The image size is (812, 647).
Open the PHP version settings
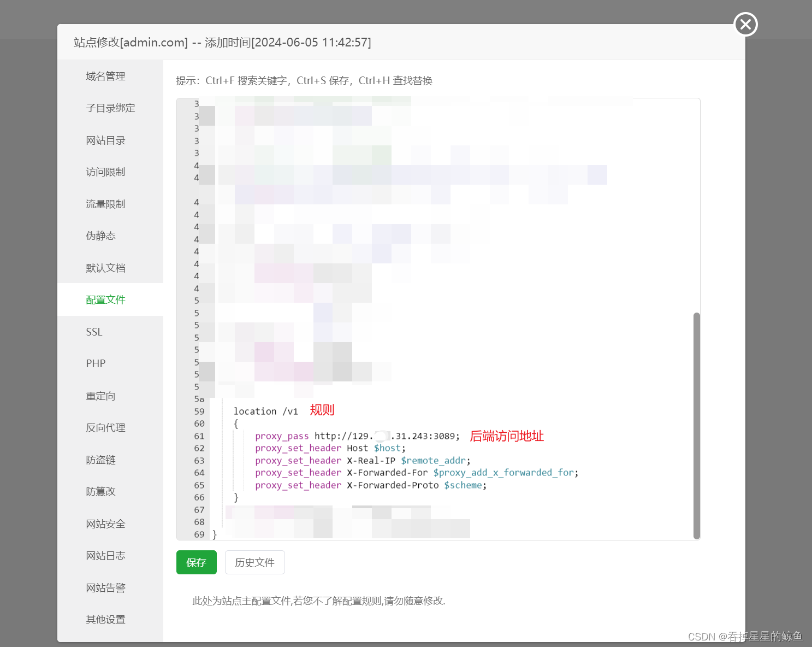pos(96,363)
